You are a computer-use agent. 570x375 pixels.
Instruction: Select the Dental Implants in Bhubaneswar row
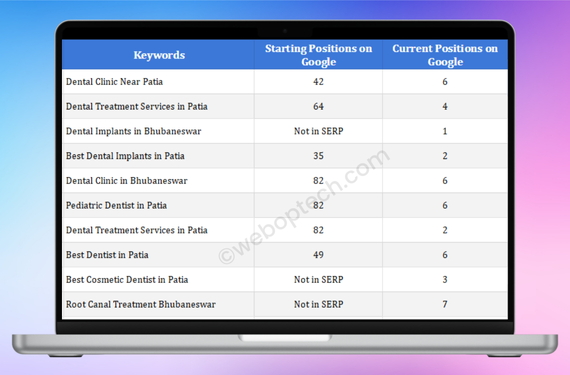285,131
